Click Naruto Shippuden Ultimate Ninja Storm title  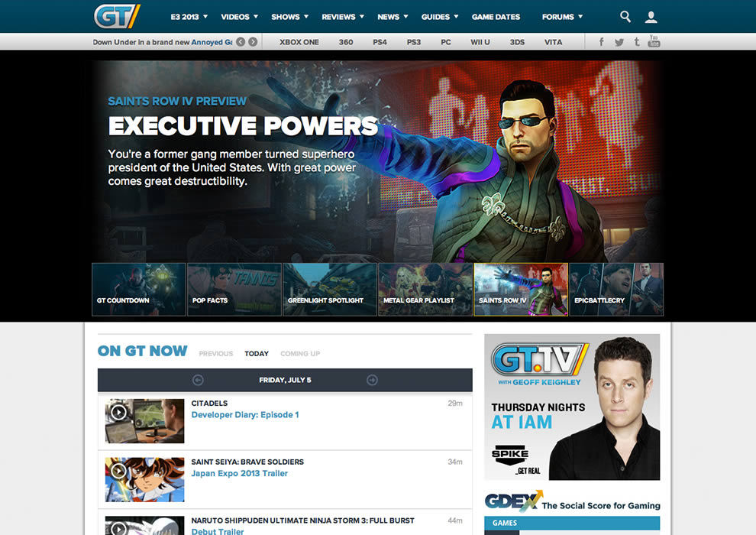tap(303, 520)
